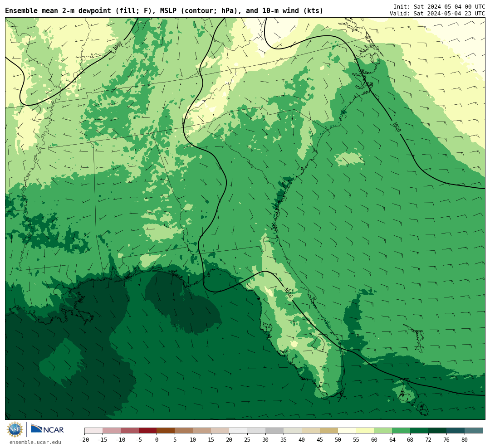Click the colorbar tick label 80
Viewport: 490px width, 448px height.
[465, 440]
